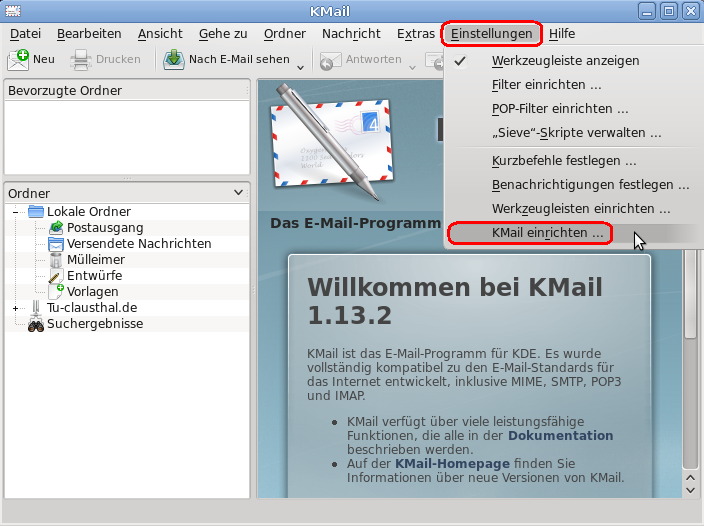This screenshot has height=526, width=704.
Task: Open the Bearbeiten menu
Action: (89, 34)
